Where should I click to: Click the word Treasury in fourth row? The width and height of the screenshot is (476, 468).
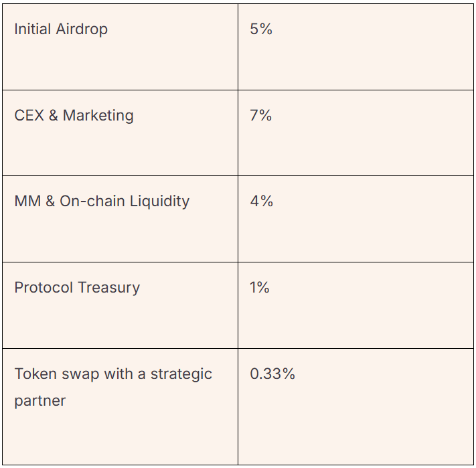(108, 288)
